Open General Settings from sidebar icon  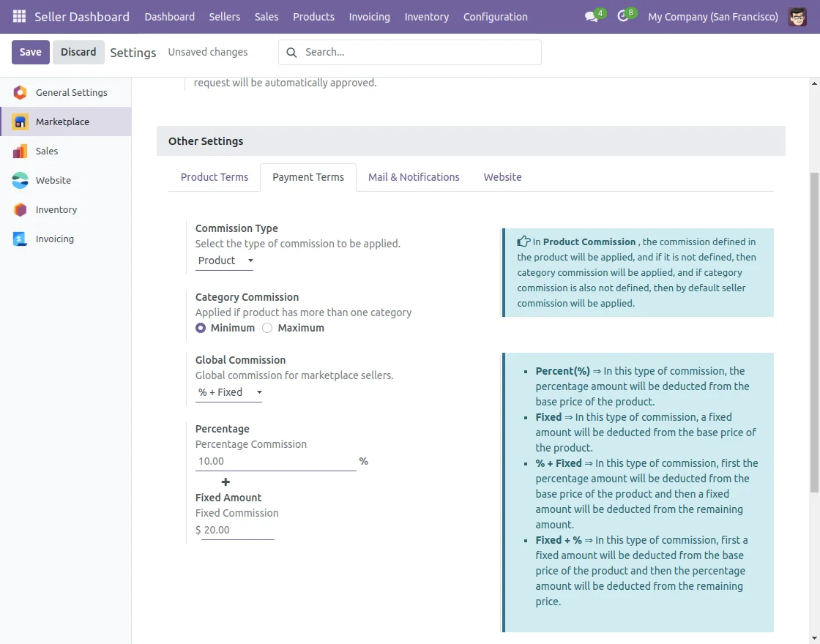click(20, 92)
